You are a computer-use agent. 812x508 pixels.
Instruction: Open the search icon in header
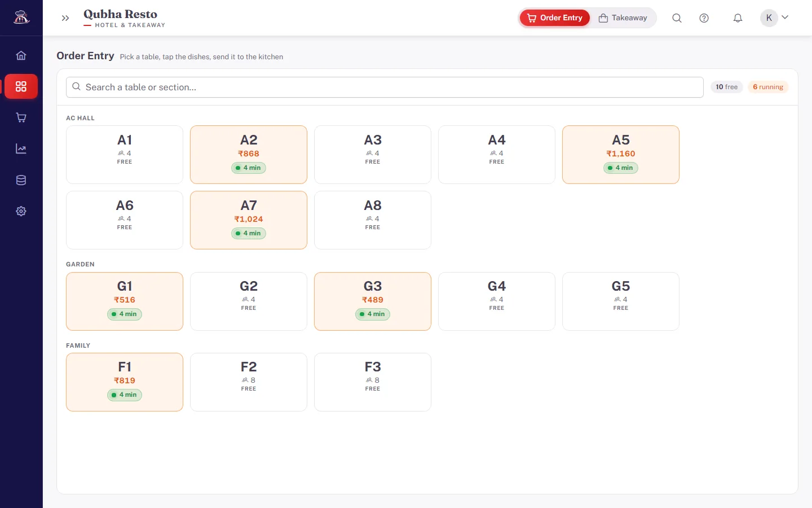677,18
